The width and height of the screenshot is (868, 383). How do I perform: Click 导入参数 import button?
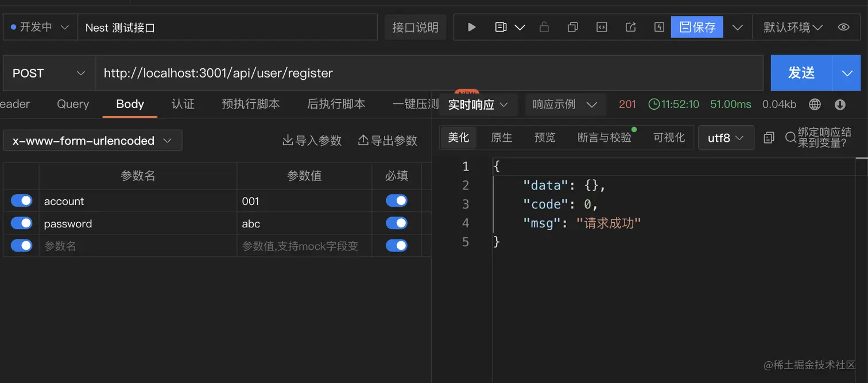pos(312,140)
